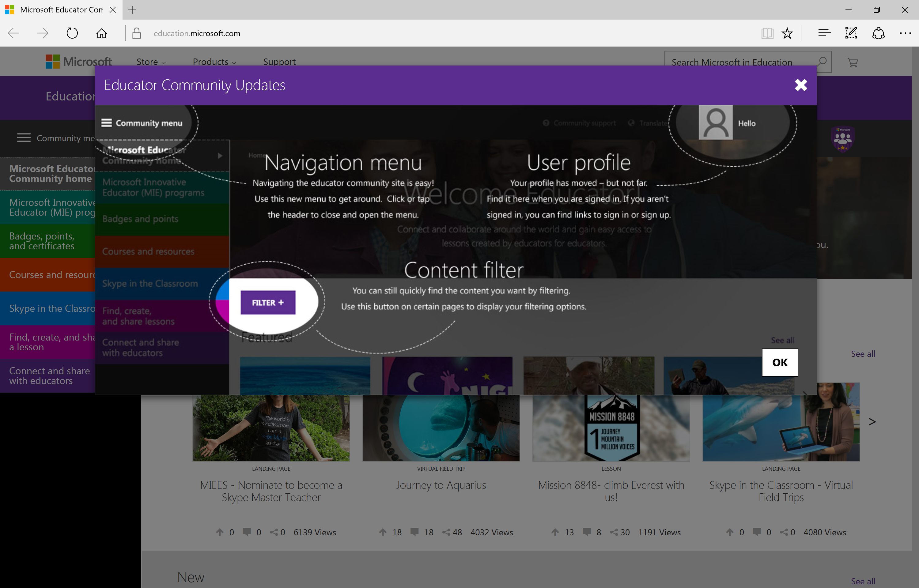This screenshot has width=919, height=588.
Task: Make a web note pen icon
Action: click(x=851, y=33)
